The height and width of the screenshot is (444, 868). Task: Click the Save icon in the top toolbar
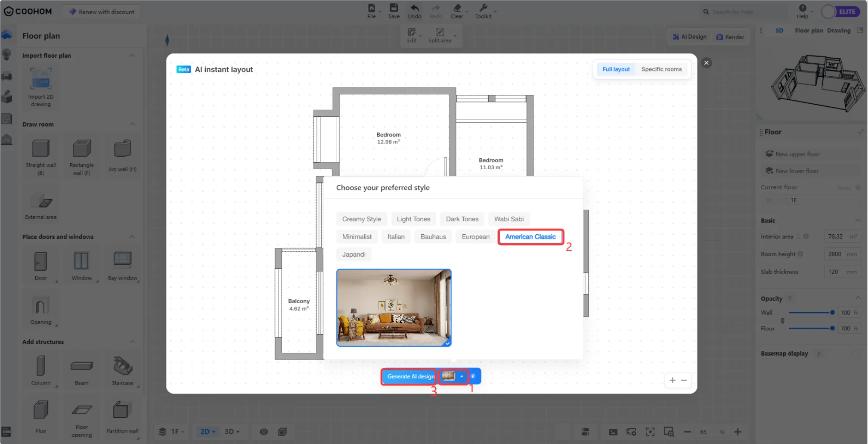[394, 8]
